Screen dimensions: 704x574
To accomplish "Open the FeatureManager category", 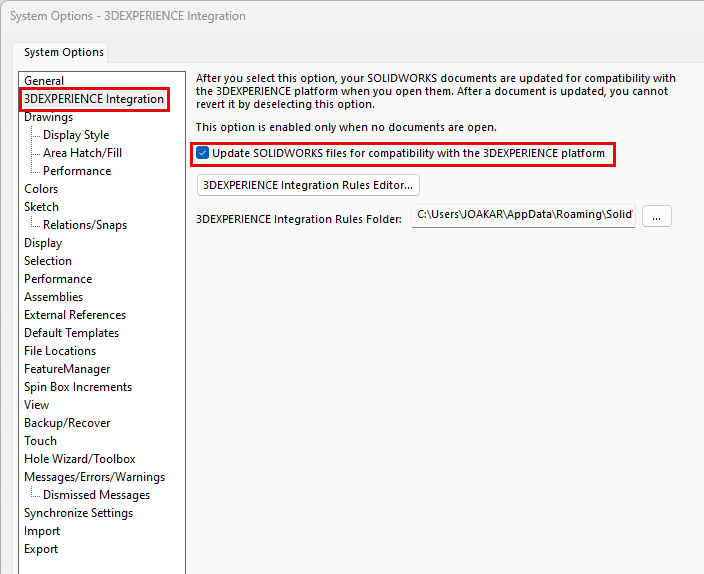I will pyautogui.click(x=67, y=369).
